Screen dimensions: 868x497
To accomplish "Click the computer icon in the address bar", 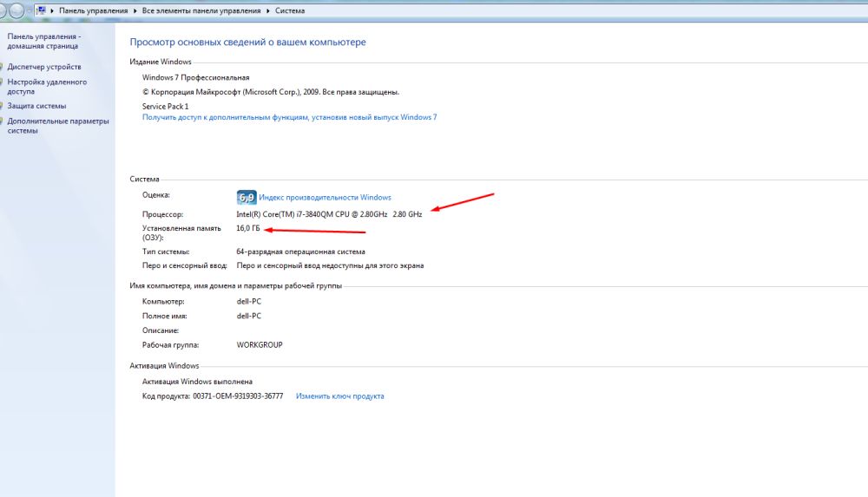I will (x=41, y=10).
